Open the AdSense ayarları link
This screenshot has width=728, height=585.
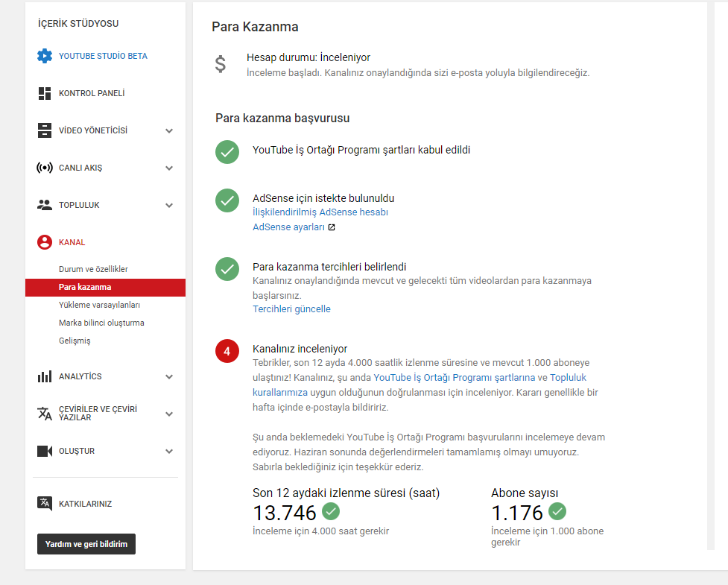coord(289,227)
